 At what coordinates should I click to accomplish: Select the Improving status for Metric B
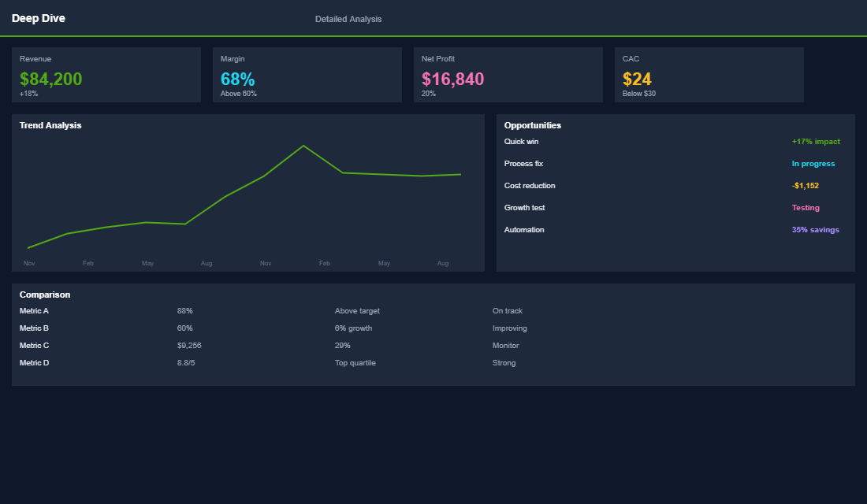click(x=508, y=328)
